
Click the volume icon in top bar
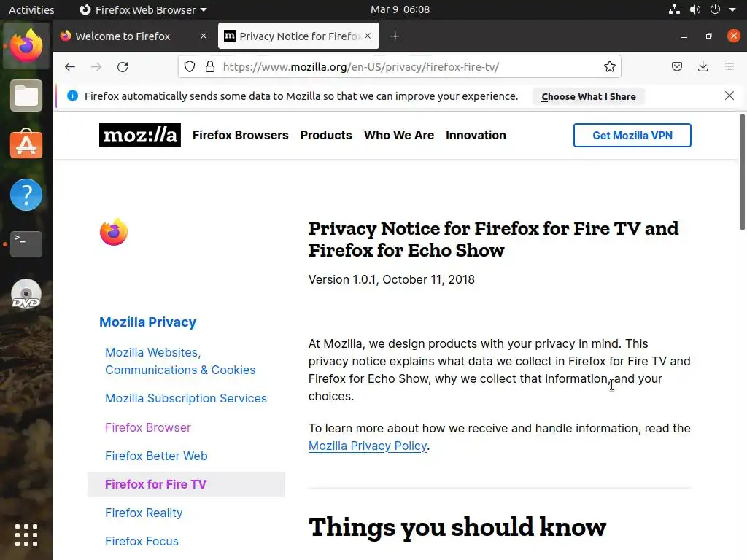point(695,9)
